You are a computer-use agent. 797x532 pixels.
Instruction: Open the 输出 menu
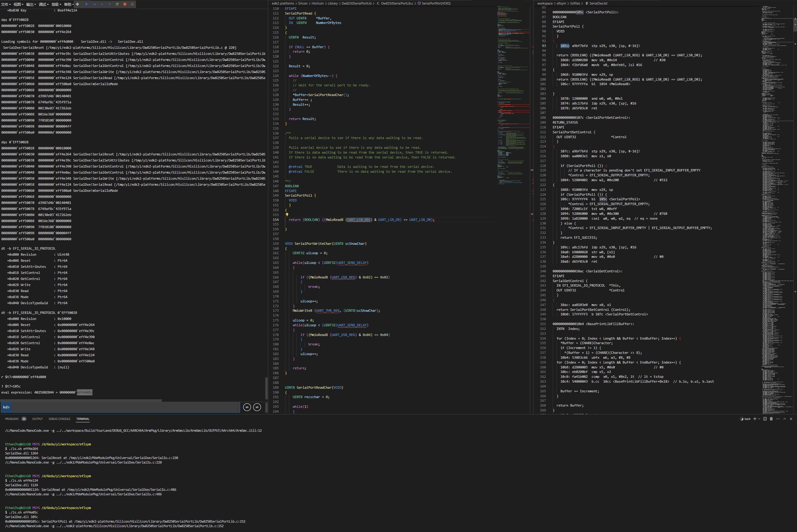(x=31, y=5)
